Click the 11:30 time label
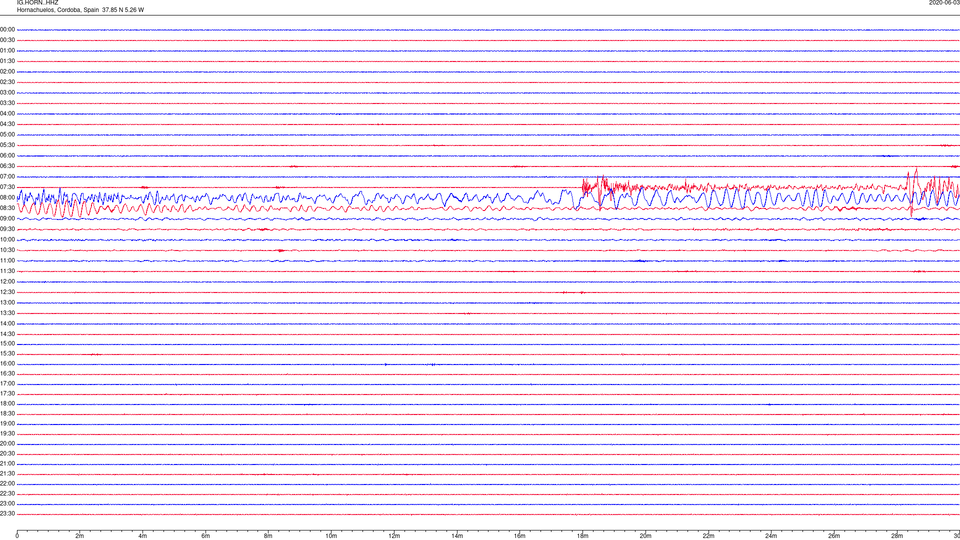Viewport: 960px width, 540px height. coord(7,271)
